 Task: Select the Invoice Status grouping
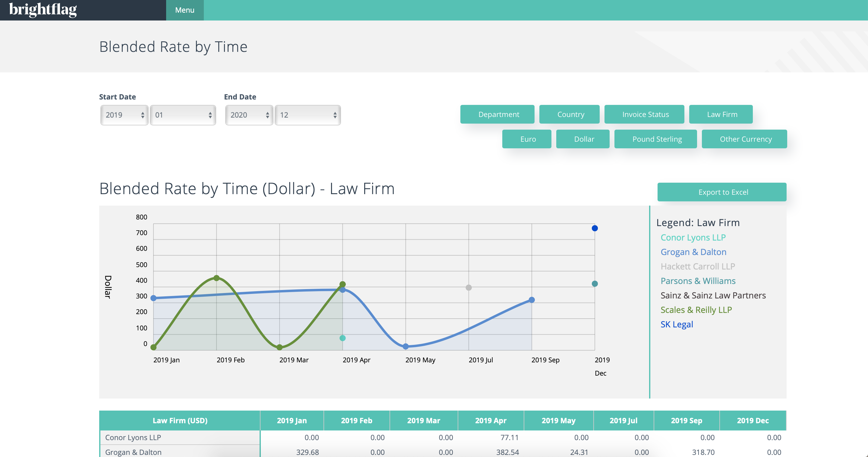(645, 114)
